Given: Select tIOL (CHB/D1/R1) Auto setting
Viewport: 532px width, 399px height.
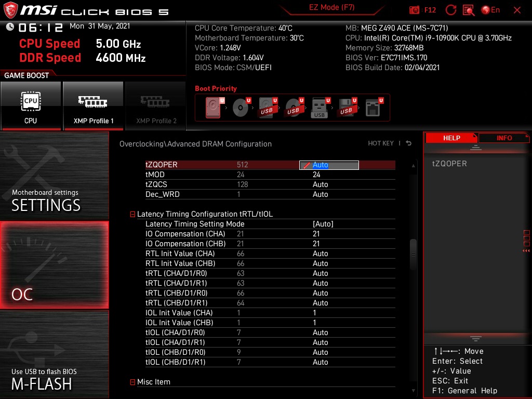Looking at the screenshot, I should click(x=320, y=362).
